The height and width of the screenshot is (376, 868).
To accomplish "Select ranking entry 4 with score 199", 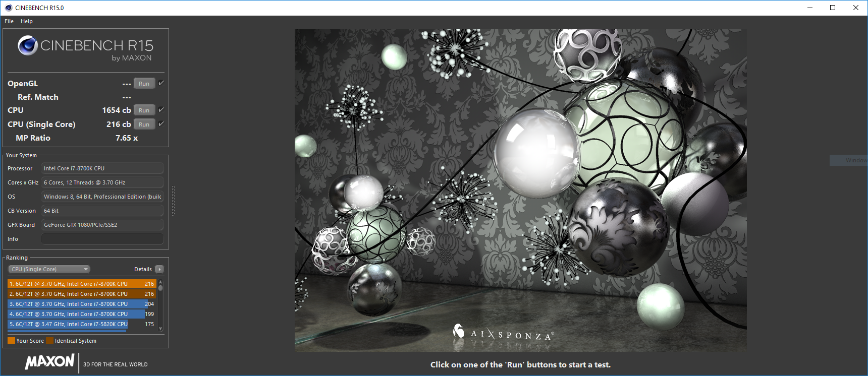I will pos(82,314).
